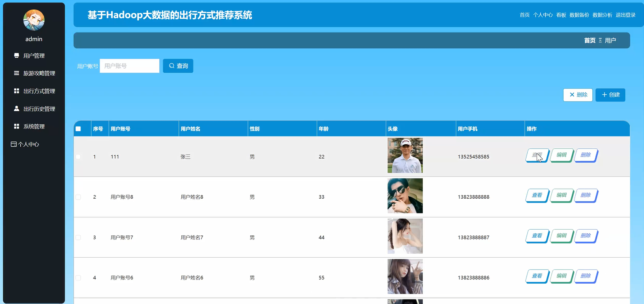The width and height of the screenshot is (644, 304).
Task: Click 用户姓名8's avatar thumbnail
Action: pos(405,195)
